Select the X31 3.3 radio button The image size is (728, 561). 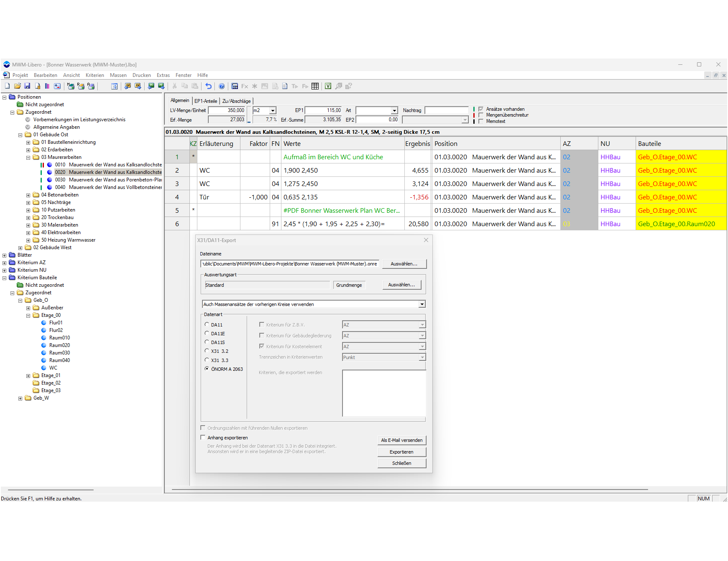[207, 360]
